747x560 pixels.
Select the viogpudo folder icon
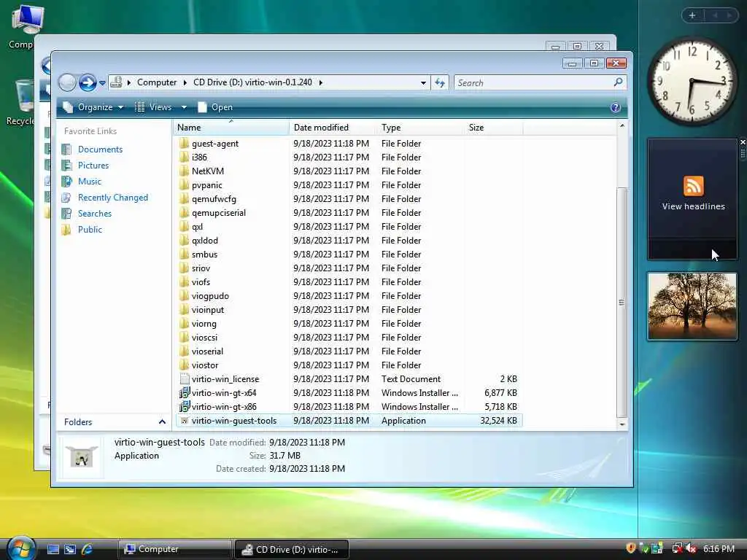pyautogui.click(x=185, y=296)
